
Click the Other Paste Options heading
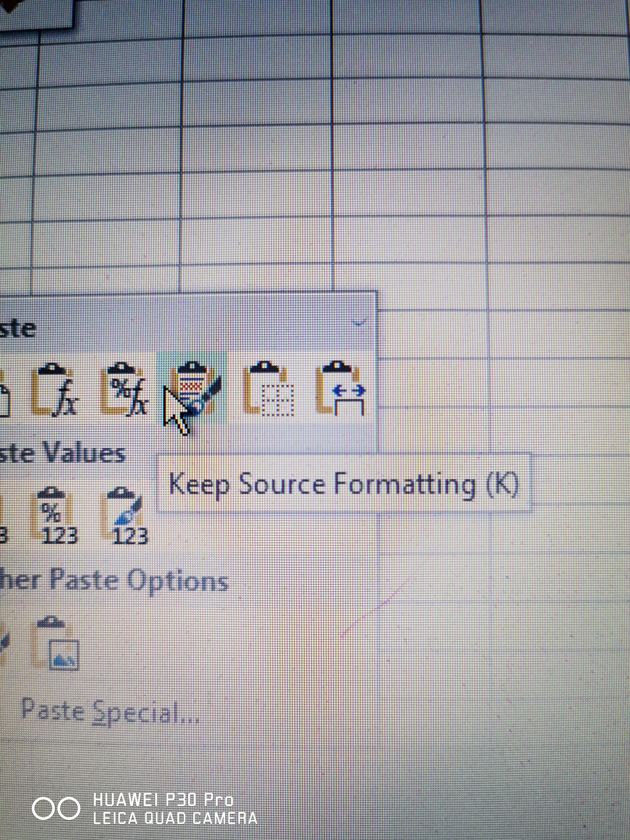coord(114,581)
